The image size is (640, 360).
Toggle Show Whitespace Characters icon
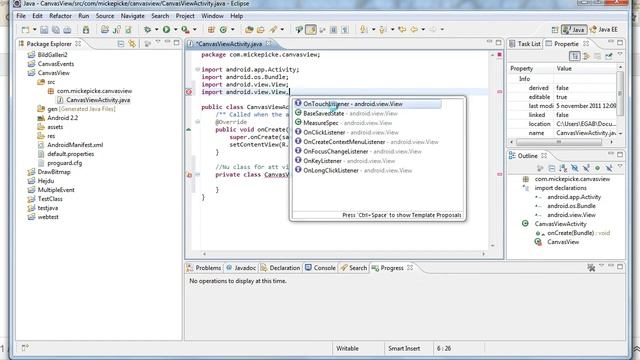point(345,29)
